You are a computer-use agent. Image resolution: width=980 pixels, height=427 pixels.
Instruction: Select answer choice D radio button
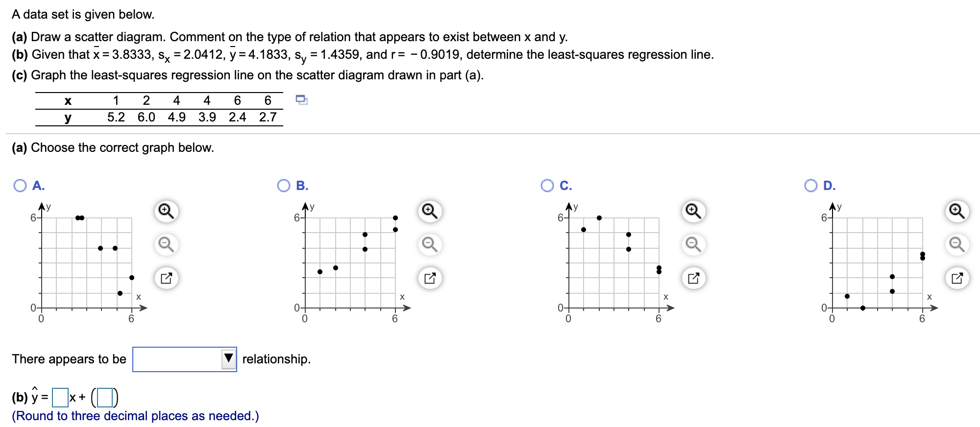pyautogui.click(x=812, y=186)
